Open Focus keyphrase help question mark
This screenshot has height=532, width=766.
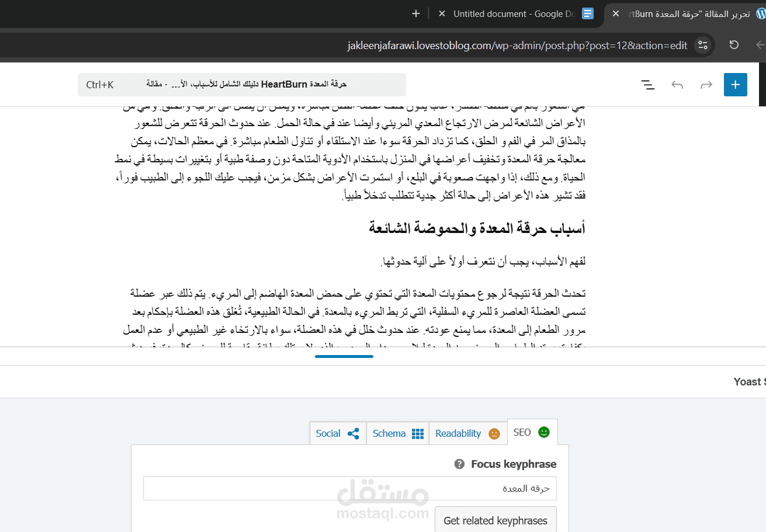(x=459, y=464)
